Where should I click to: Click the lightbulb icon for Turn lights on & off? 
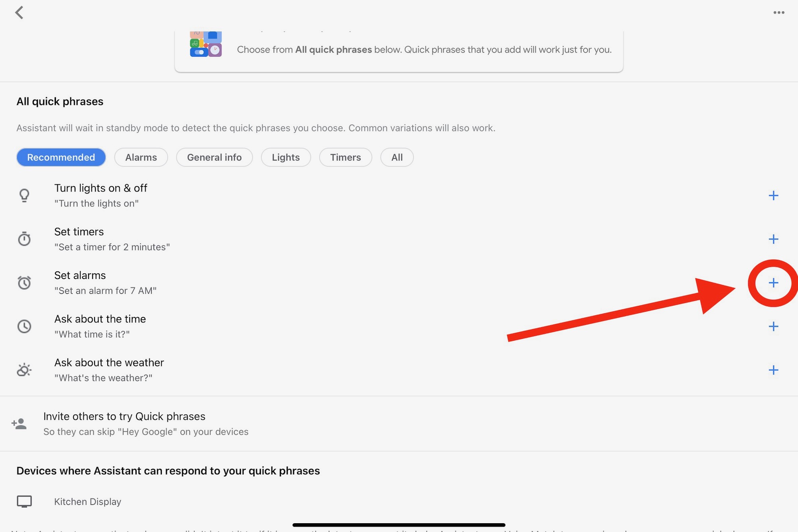click(24, 194)
